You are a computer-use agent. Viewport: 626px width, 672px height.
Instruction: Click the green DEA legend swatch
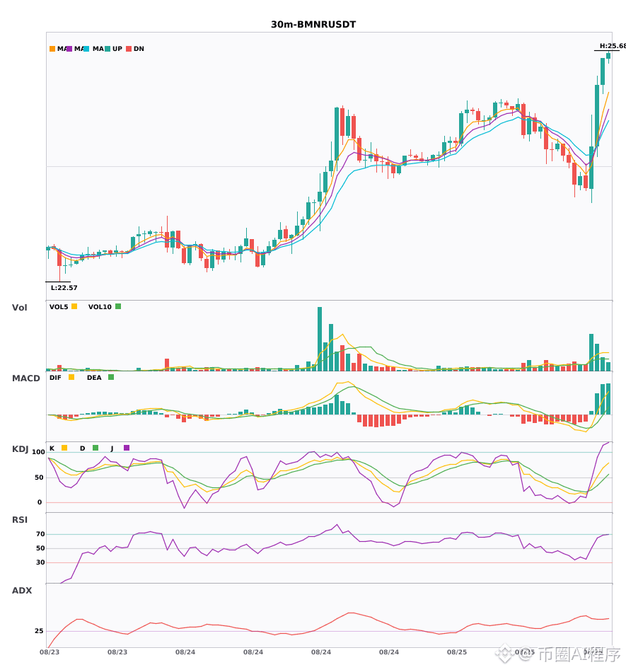[111, 377]
